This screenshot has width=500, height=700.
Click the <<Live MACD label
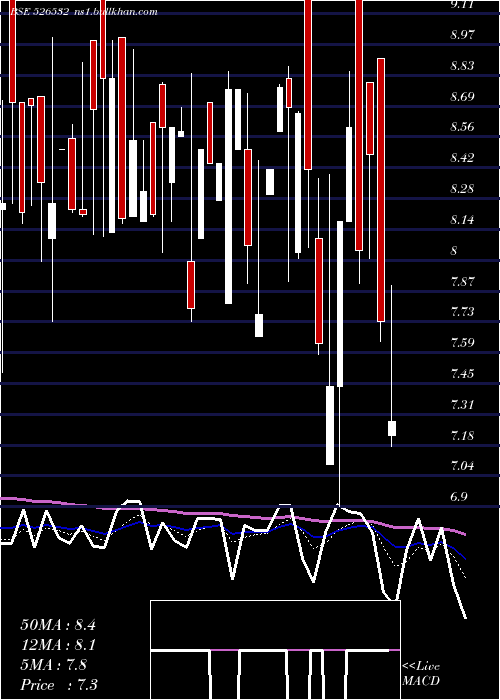click(x=421, y=674)
